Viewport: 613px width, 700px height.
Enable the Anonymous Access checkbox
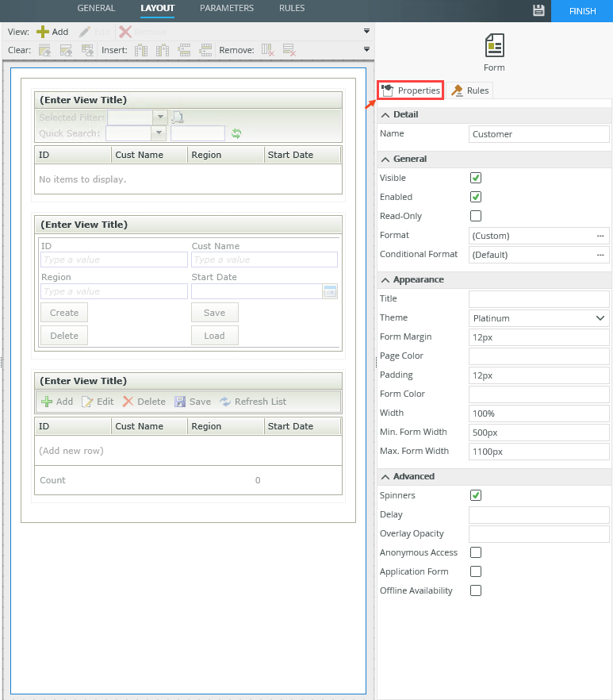coord(476,552)
